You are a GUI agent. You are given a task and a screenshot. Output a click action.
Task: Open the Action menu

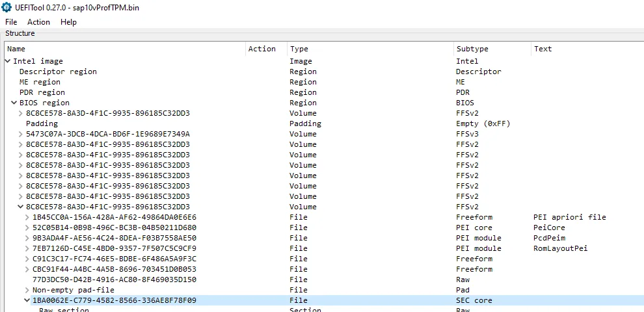[x=38, y=22]
